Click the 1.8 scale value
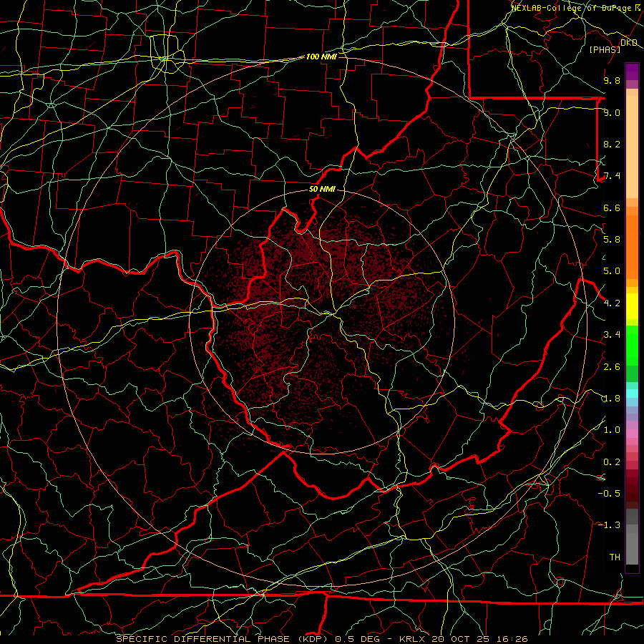The image size is (644, 644). (612, 399)
